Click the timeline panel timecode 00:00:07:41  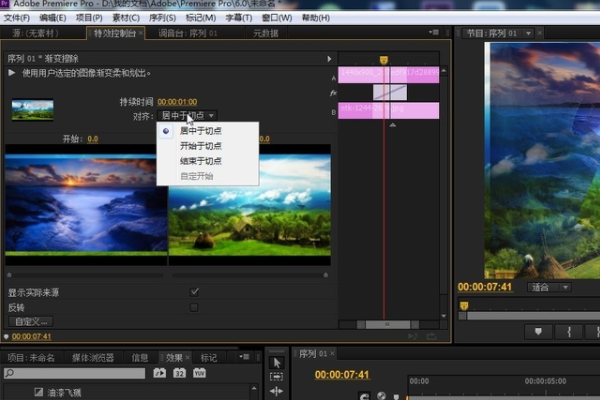342,375
